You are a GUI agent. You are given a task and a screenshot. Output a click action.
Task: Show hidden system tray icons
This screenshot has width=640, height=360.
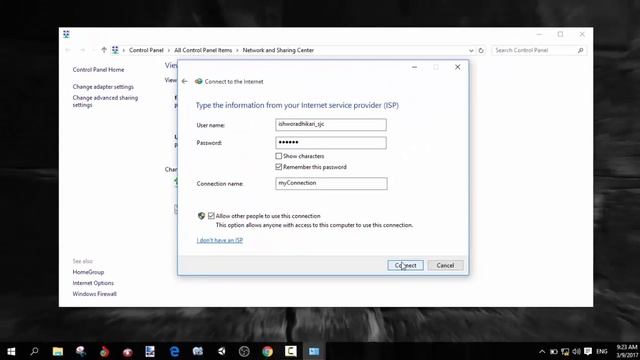point(542,351)
